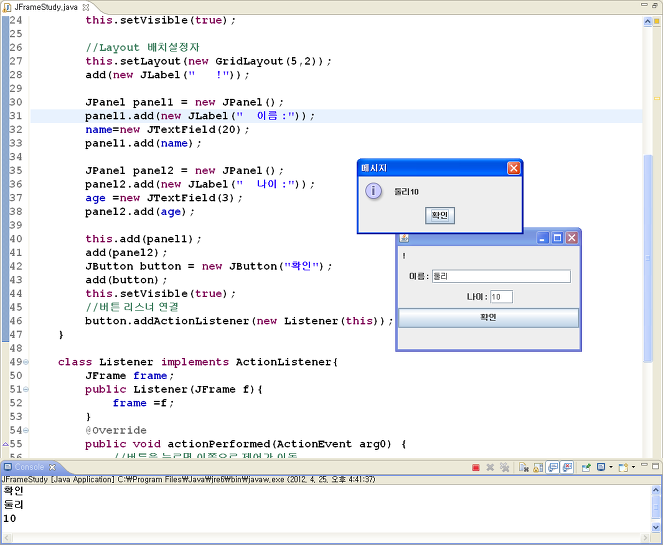Click console output line '확인'
The height and width of the screenshot is (545, 663).
[13, 490]
